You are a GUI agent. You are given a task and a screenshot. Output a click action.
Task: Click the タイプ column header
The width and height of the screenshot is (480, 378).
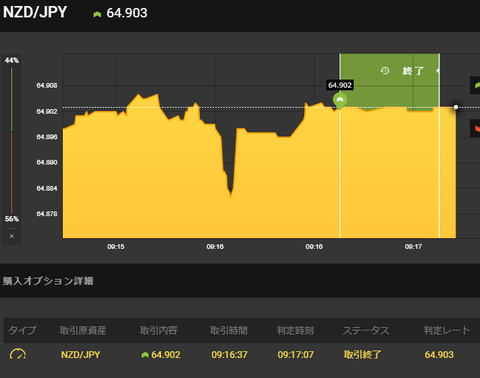click(x=22, y=330)
